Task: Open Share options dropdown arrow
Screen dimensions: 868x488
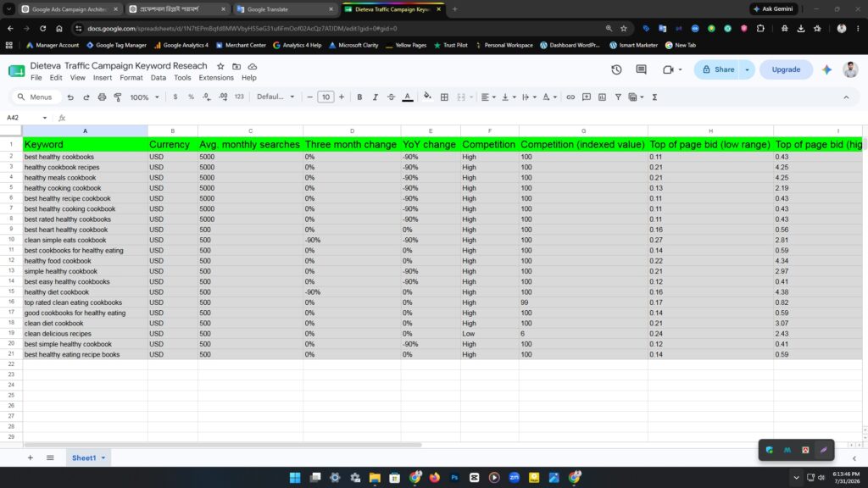Action: 747,69
